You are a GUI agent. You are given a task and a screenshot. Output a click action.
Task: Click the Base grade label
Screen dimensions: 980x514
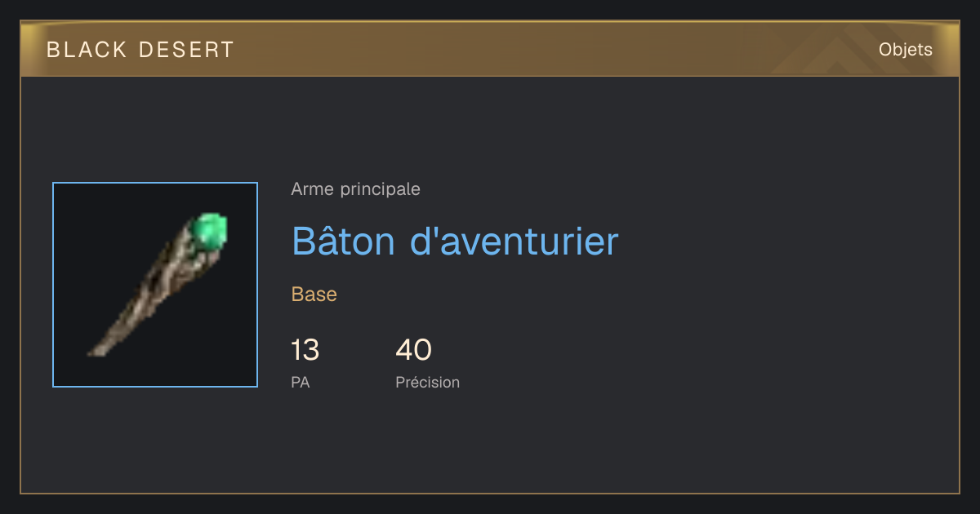[314, 295]
